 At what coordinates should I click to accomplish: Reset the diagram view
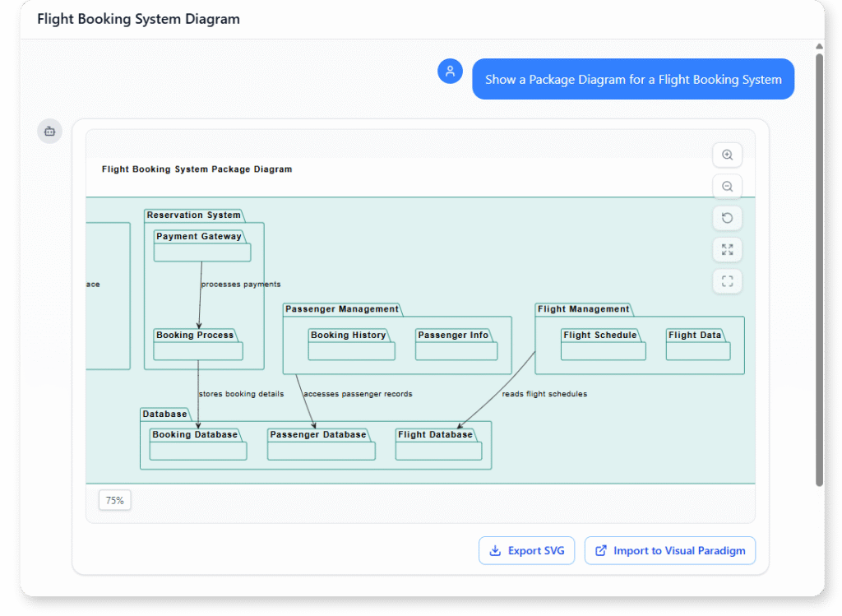[727, 217]
